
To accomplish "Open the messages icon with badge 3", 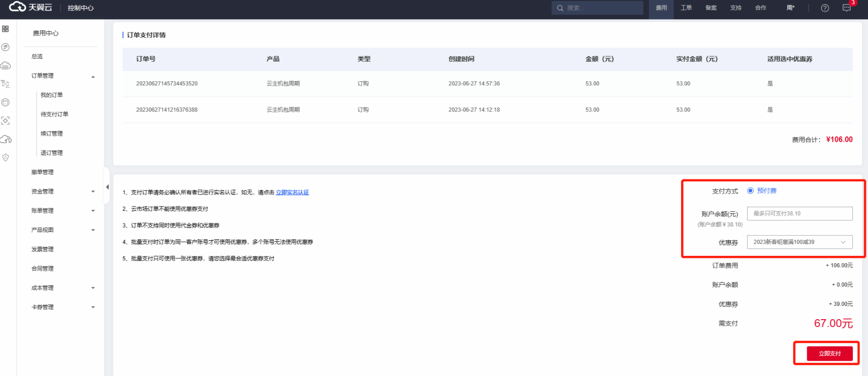I will [846, 8].
